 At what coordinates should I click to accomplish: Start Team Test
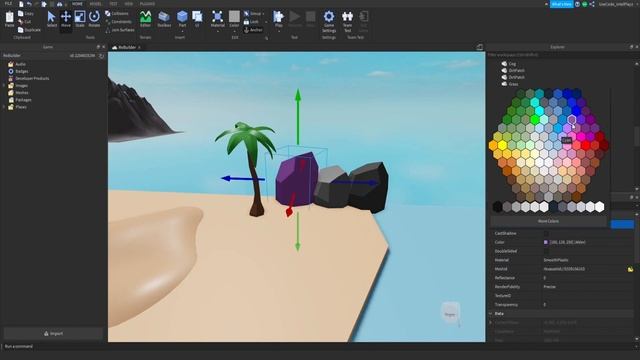(x=347, y=21)
